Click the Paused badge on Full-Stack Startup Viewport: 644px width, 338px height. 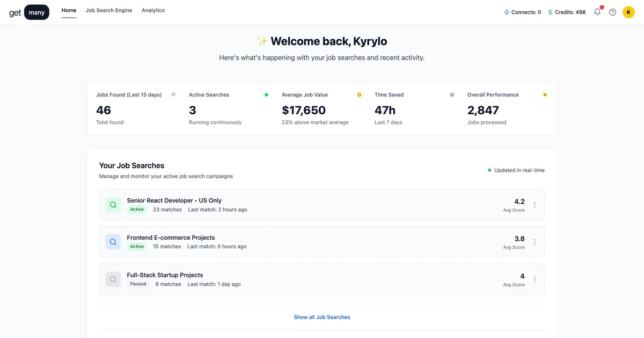click(138, 284)
